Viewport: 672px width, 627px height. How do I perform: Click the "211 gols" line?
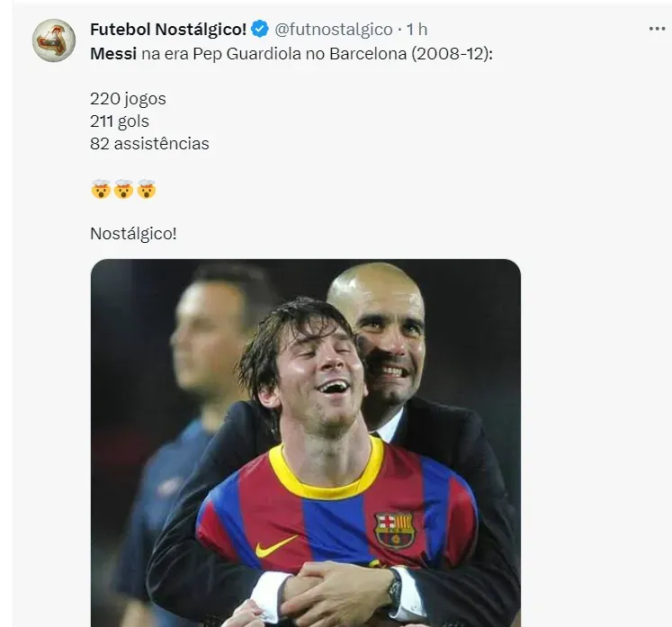pos(120,121)
